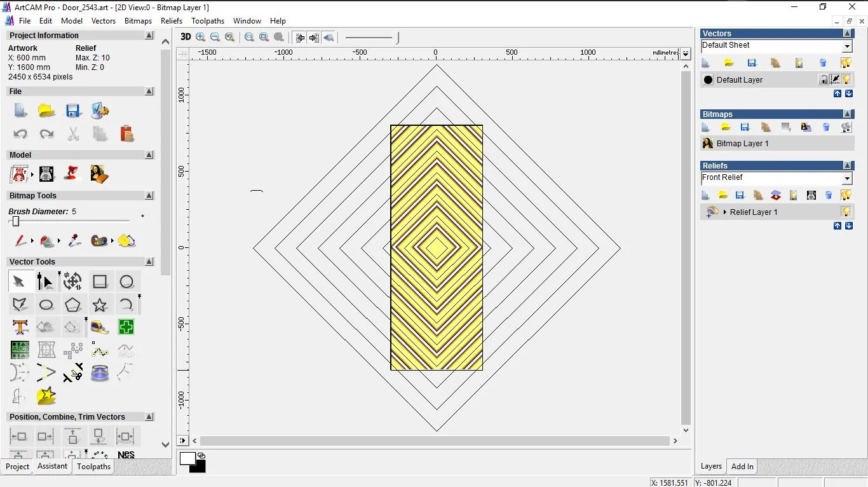Click the 3D view button
This screenshot has width=868, height=487.
[x=186, y=38]
